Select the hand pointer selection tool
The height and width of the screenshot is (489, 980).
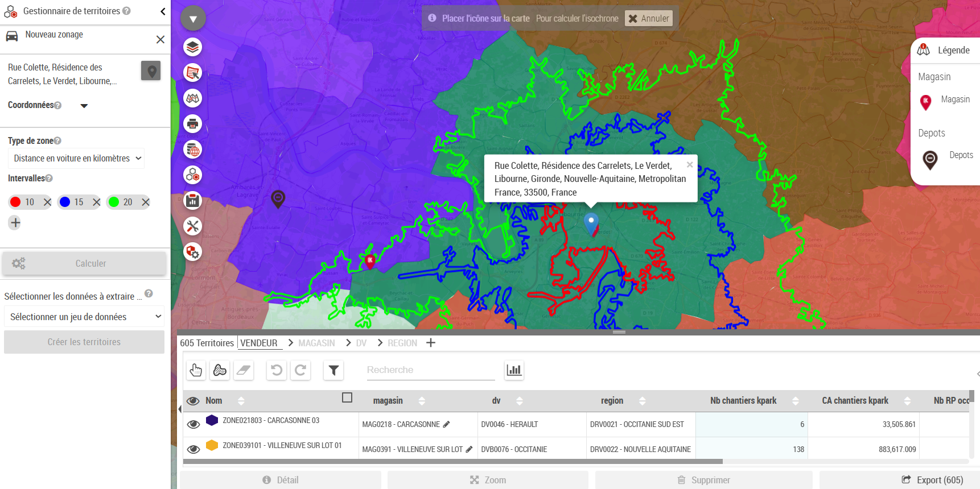pyautogui.click(x=196, y=370)
